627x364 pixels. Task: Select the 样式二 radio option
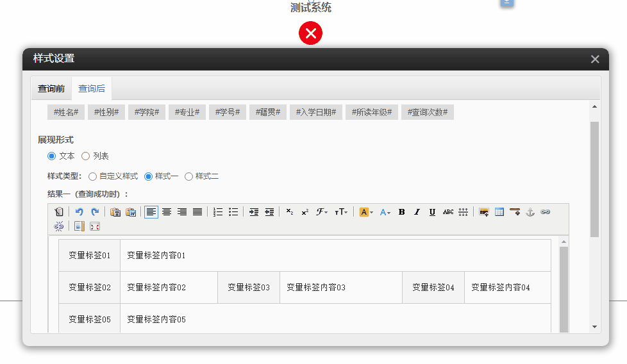(189, 176)
